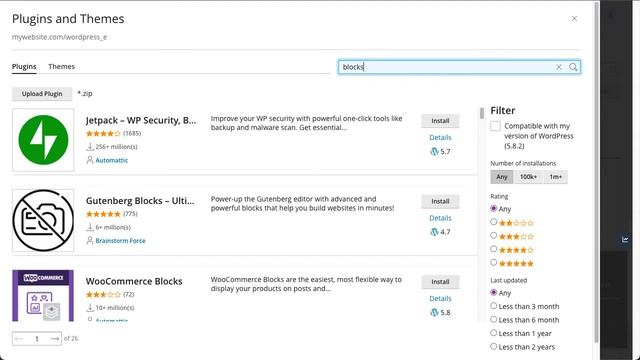Click the search magnifier icon

pos(573,67)
